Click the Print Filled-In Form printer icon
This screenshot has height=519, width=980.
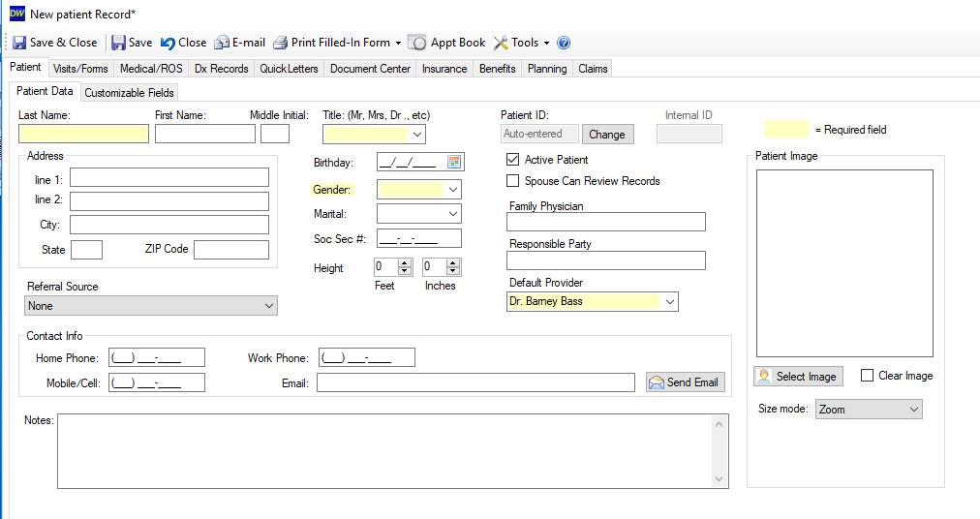tap(281, 43)
